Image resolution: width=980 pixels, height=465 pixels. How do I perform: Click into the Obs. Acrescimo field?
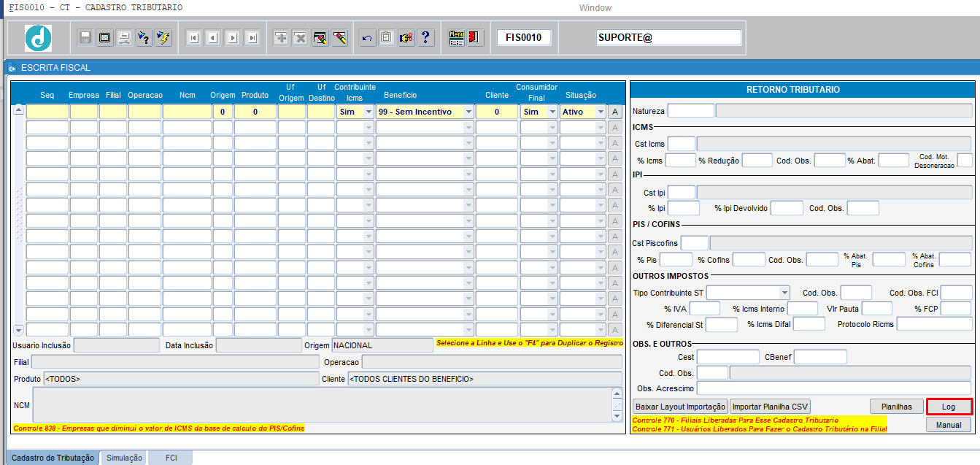pos(834,388)
